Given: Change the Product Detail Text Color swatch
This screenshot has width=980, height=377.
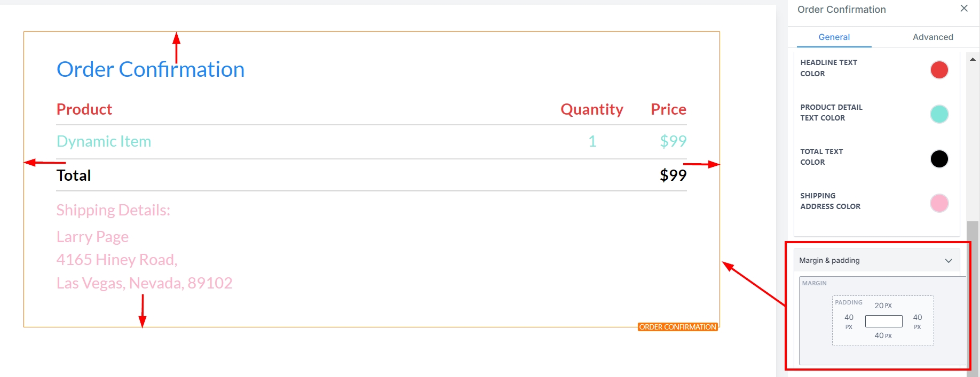Looking at the screenshot, I should point(939,114).
